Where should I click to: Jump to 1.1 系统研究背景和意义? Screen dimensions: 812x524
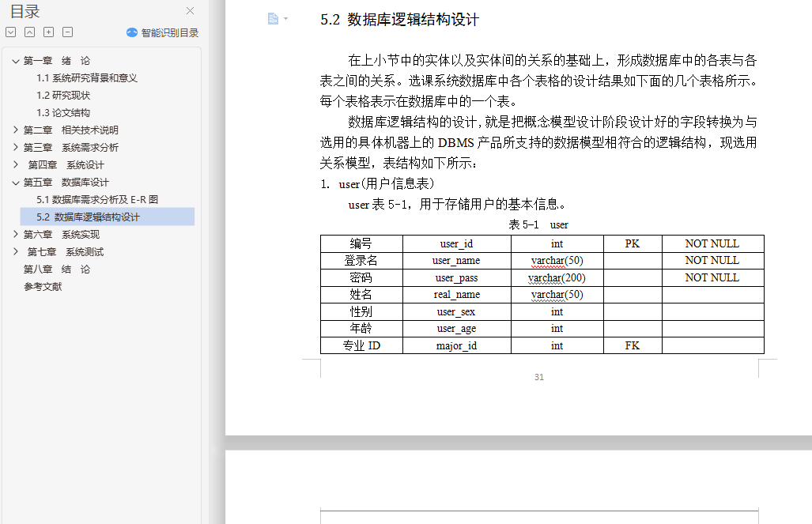pos(87,78)
